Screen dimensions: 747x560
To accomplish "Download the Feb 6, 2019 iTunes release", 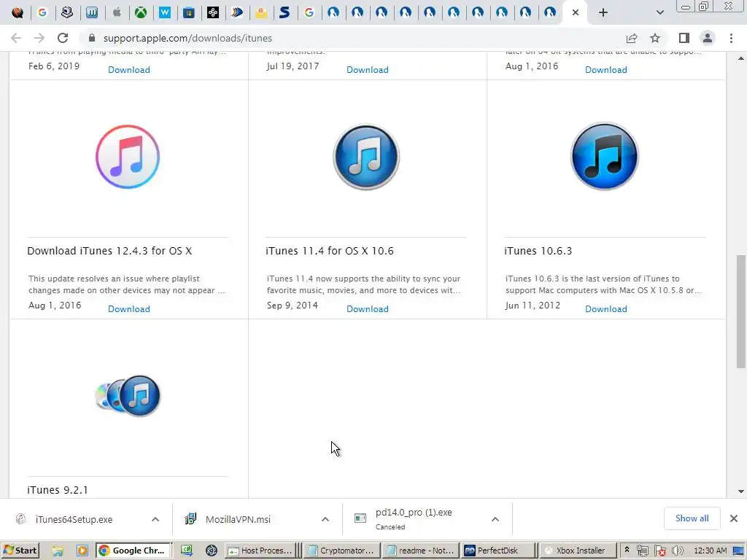I will click(129, 69).
